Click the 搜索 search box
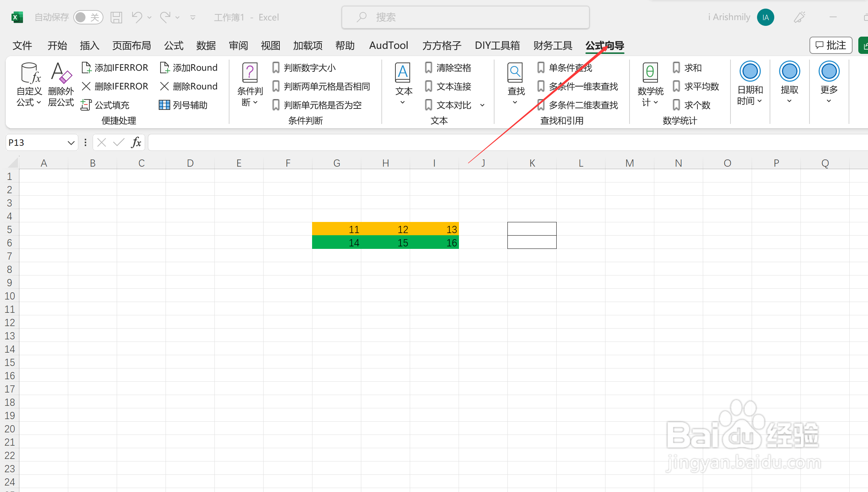The width and height of the screenshot is (868, 492). [x=465, y=17]
